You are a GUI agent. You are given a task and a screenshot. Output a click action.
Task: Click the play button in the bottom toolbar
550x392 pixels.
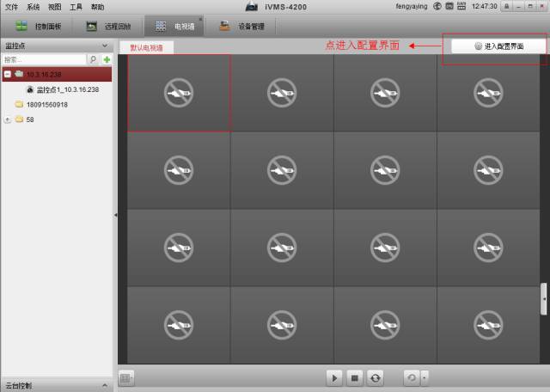click(x=334, y=377)
